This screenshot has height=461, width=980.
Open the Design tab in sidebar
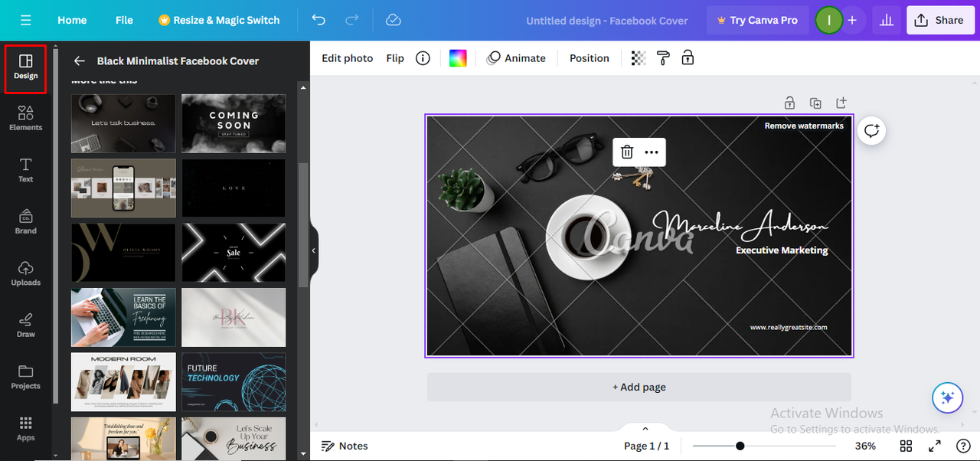click(x=25, y=67)
